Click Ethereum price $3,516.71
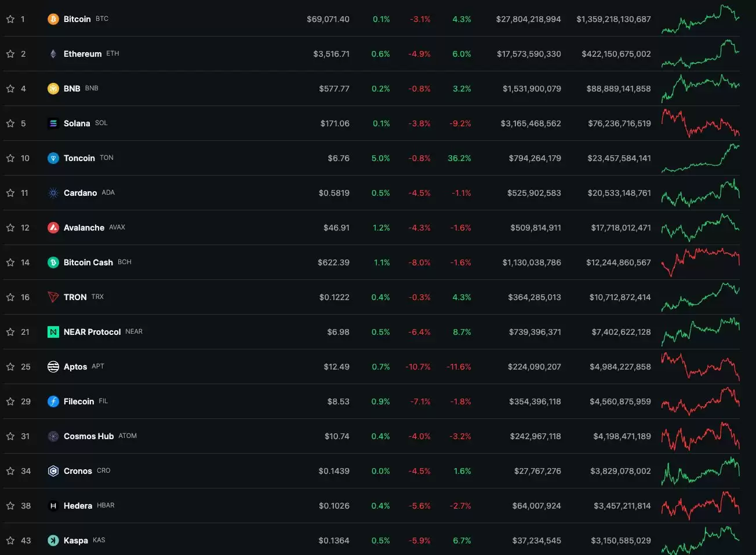The width and height of the screenshot is (756, 555). click(x=331, y=54)
